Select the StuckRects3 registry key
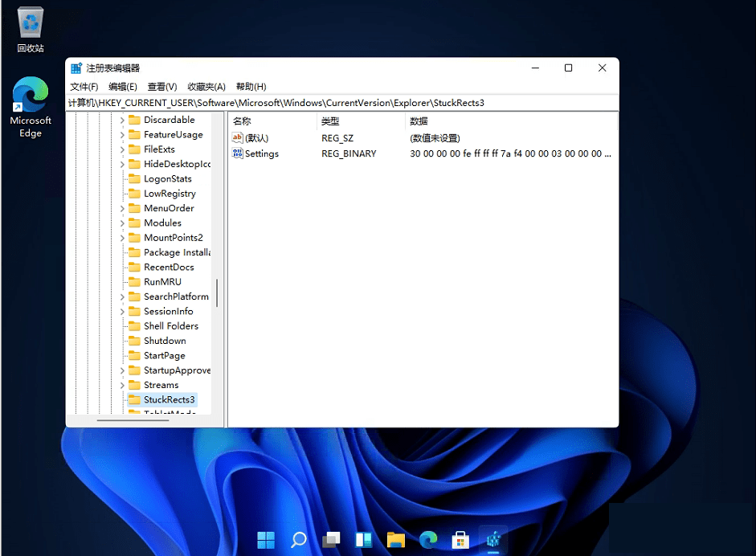This screenshot has height=556, width=756. click(x=169, y=399)
